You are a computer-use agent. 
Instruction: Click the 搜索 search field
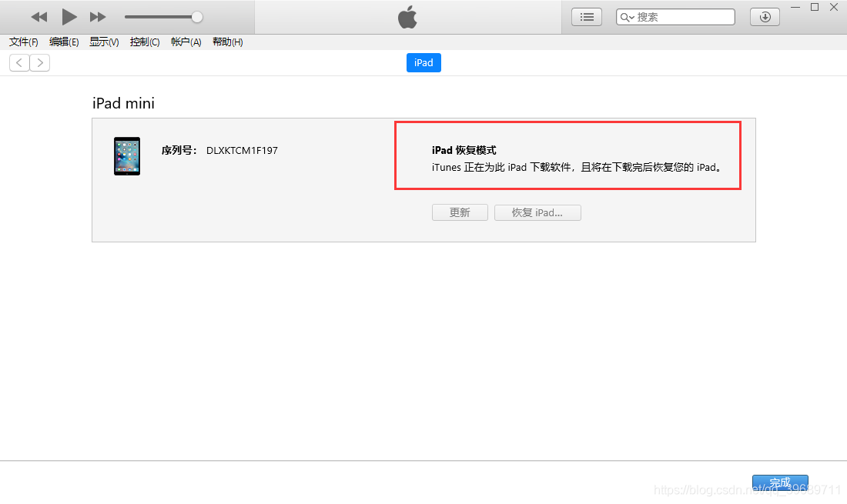tap(675, 17)
